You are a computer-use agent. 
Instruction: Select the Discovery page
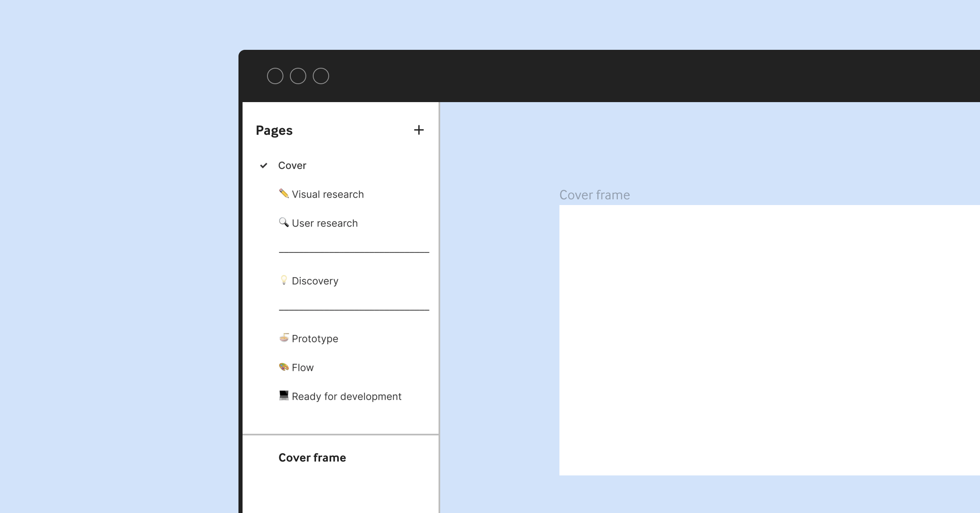coord(315,281)
